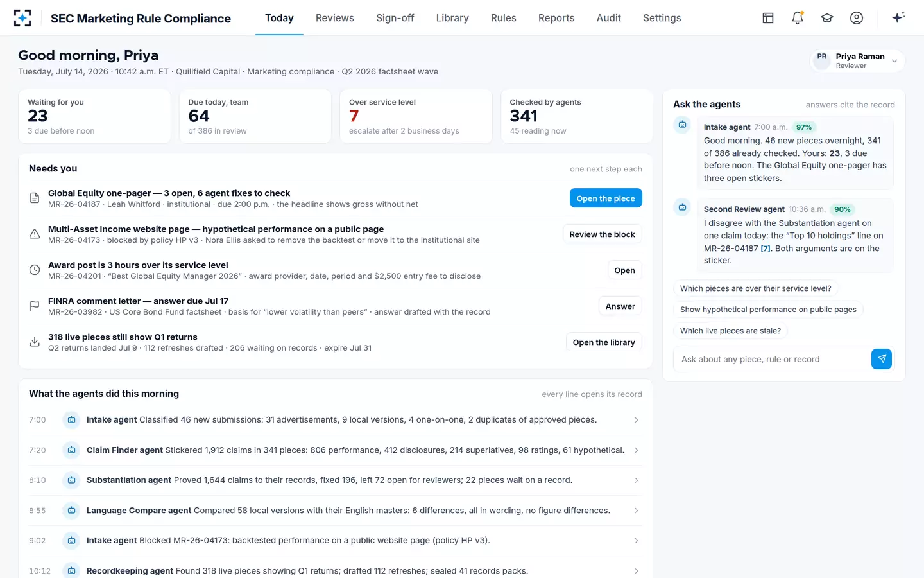This screenshot has height=578, width=924.
Task: Click the Ask about any piece input field
Action: coord(772,359)
